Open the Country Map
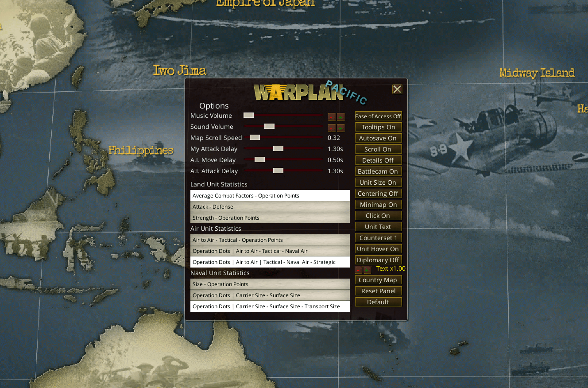588x388 pixels. [x=378, y=280]
